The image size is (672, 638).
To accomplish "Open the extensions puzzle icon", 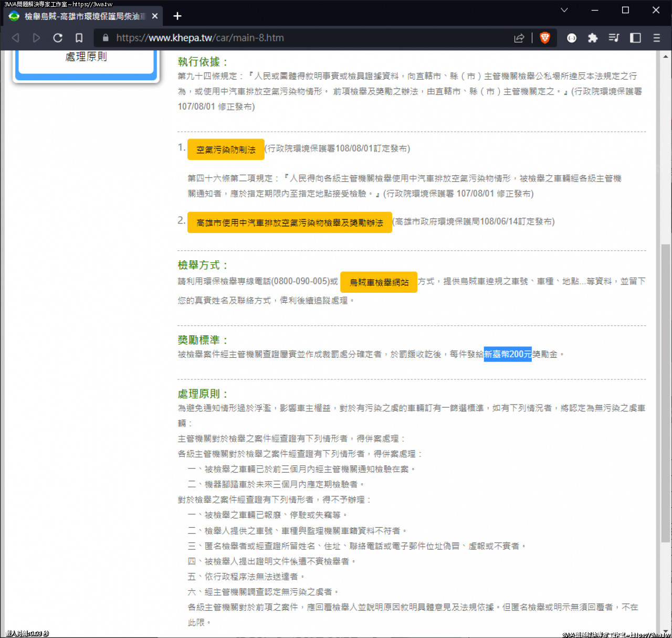I will click(x=593, y=38).
